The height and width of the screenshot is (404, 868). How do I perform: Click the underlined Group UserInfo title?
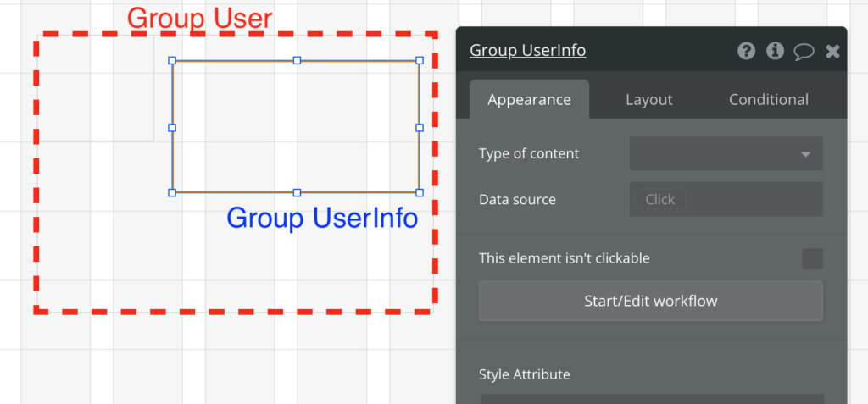pyautogui.click(x=527, y=50)
